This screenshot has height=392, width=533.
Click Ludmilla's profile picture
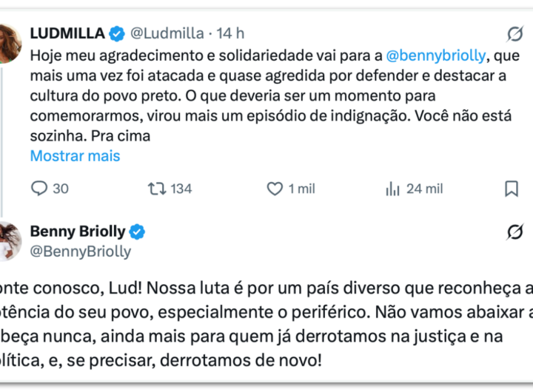pos(10,43)
